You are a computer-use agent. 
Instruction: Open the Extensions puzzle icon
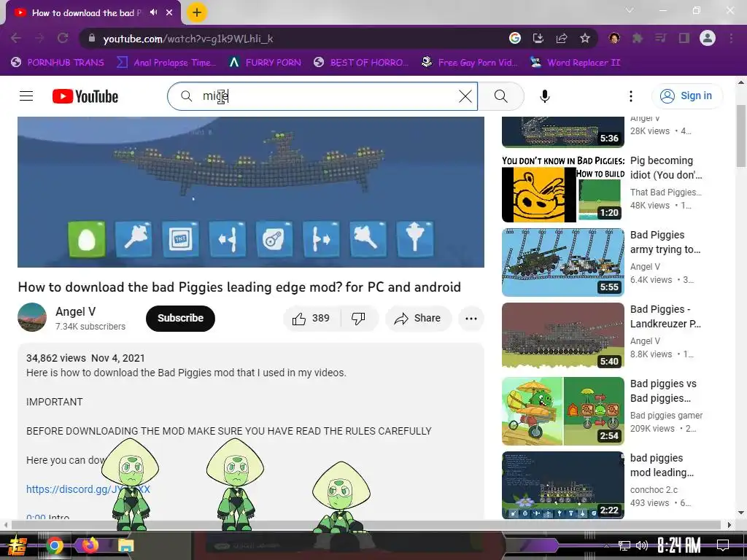point(638,38)
